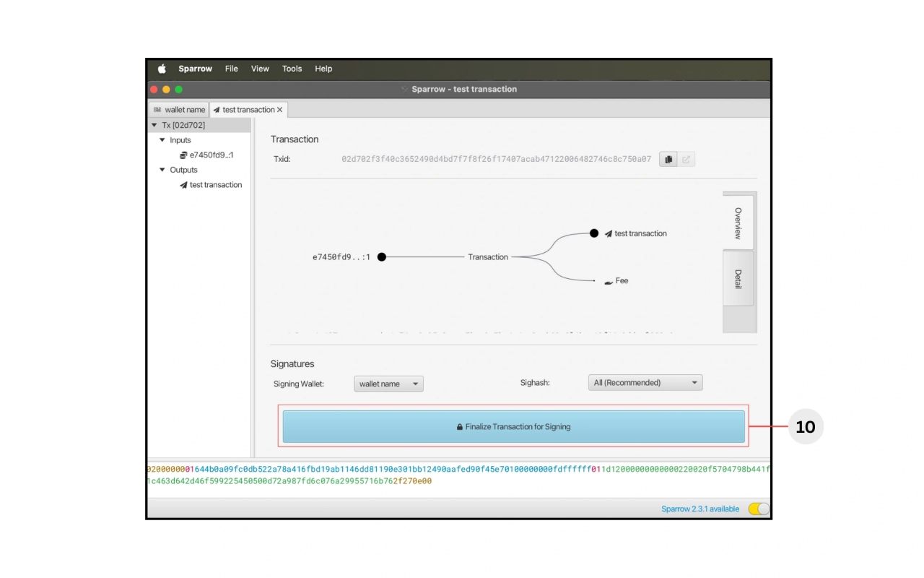The width and height of the screenshot is (924, 578).
Task: Toggle the server connection switch
Action: 759,509
